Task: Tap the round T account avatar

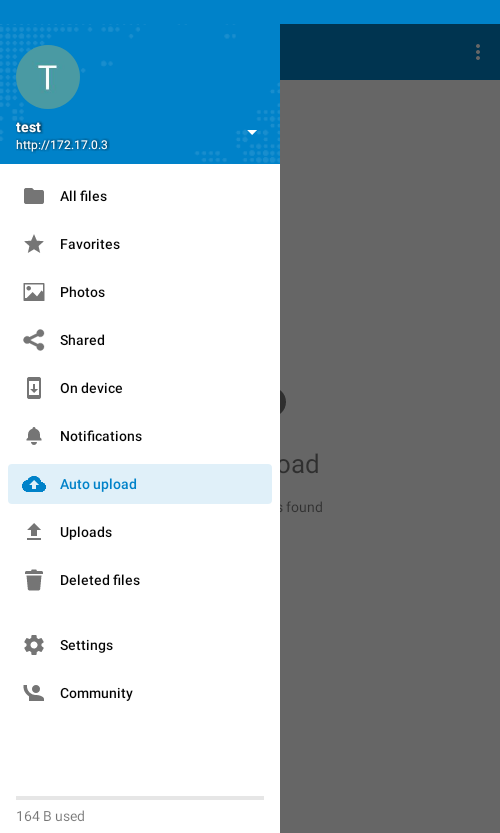Action: tap(48, 77)
